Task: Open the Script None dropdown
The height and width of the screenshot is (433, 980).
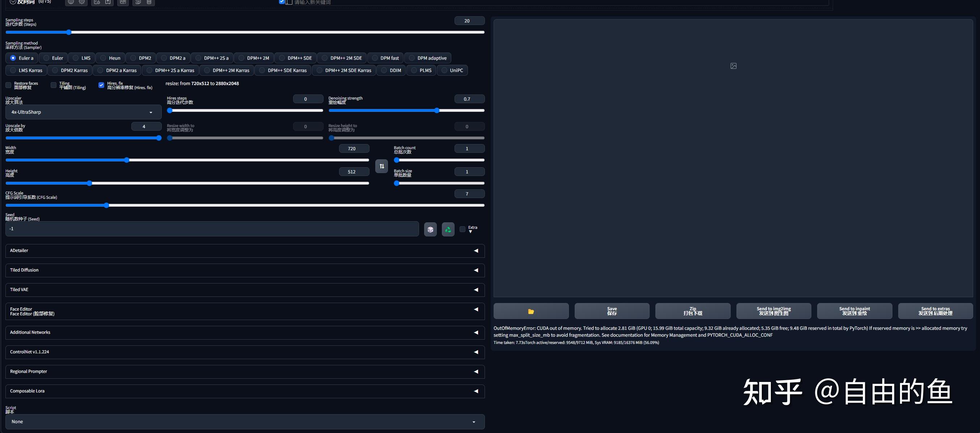Action: pyautogui.click(x=245, y=421)
